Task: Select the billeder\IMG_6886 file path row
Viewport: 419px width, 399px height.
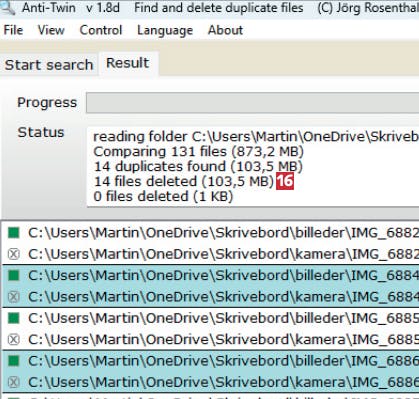Action: [x=211, y=361]
